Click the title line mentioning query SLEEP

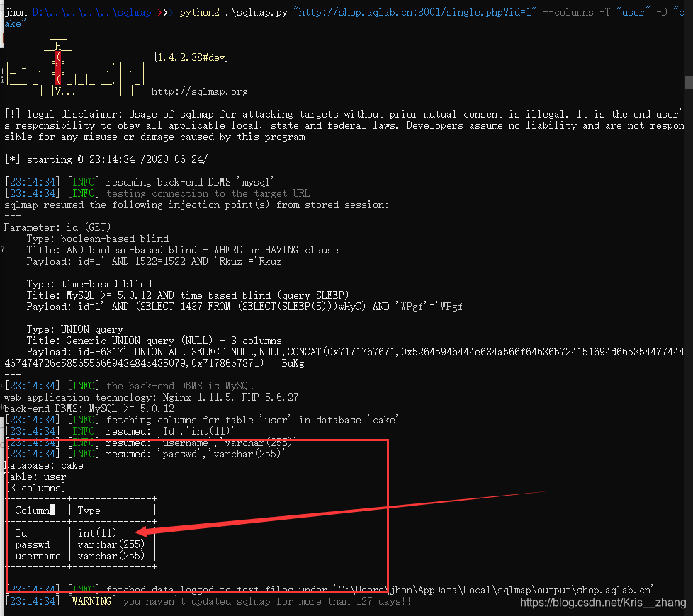pos(188,295)
